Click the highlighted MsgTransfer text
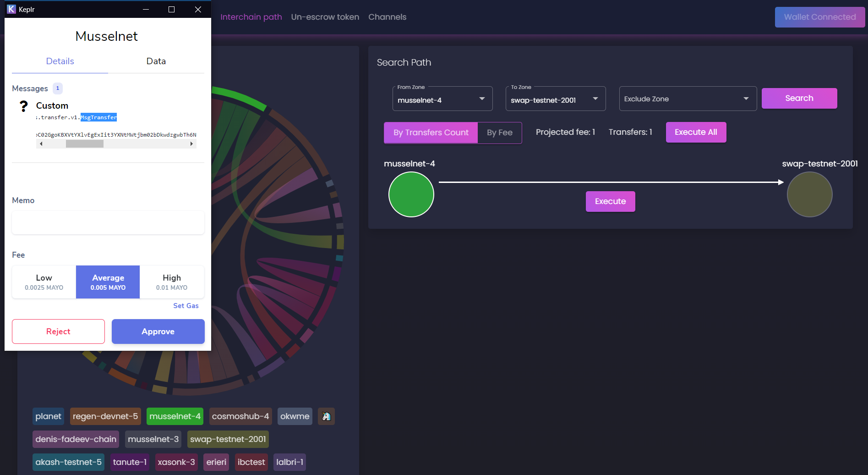868x475 pixels. click(x=99, y=117)
